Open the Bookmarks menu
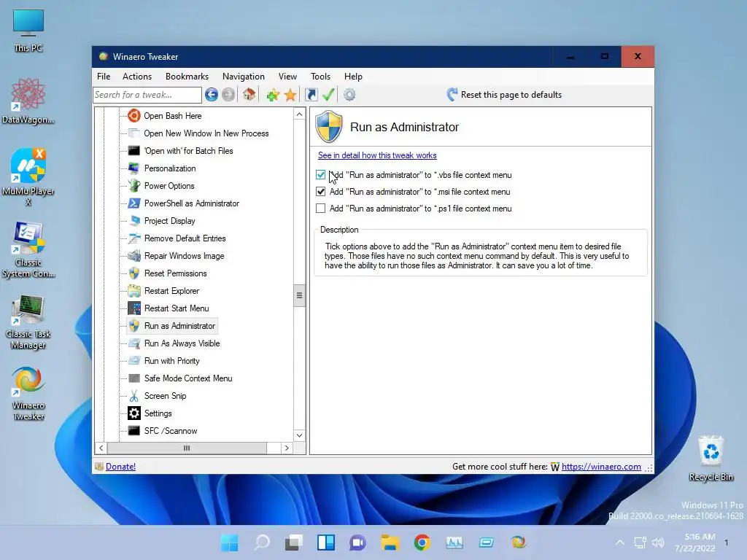This screenshot has height=560, width=747. coord(187,76)
